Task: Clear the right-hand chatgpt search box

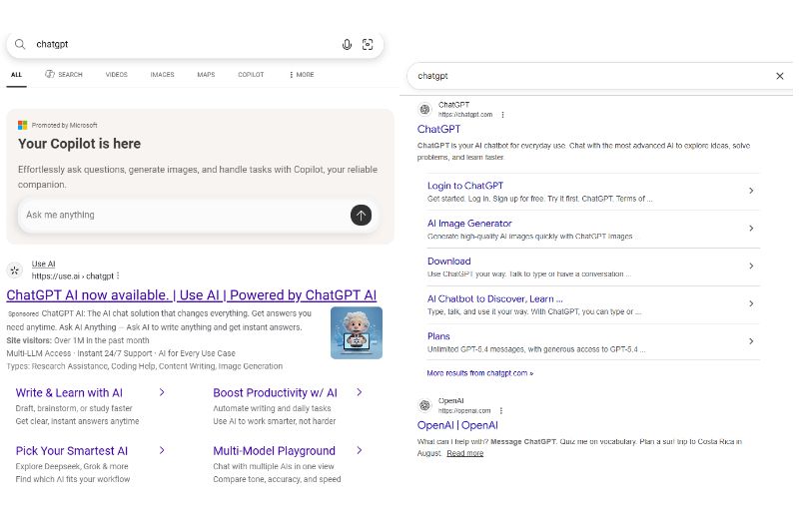Action: click(780, 76)
